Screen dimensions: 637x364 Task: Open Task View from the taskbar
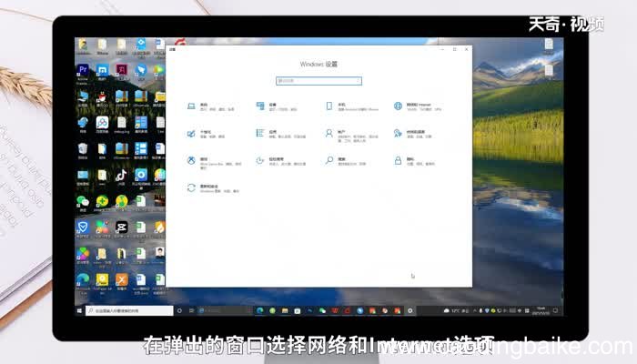point(192,311)
